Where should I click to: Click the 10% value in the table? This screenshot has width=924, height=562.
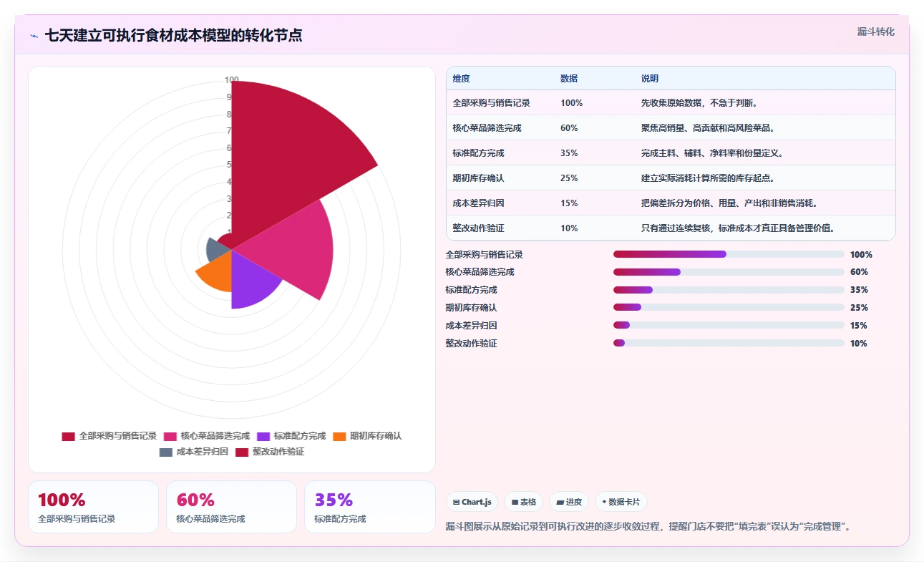tap(569, 228)
